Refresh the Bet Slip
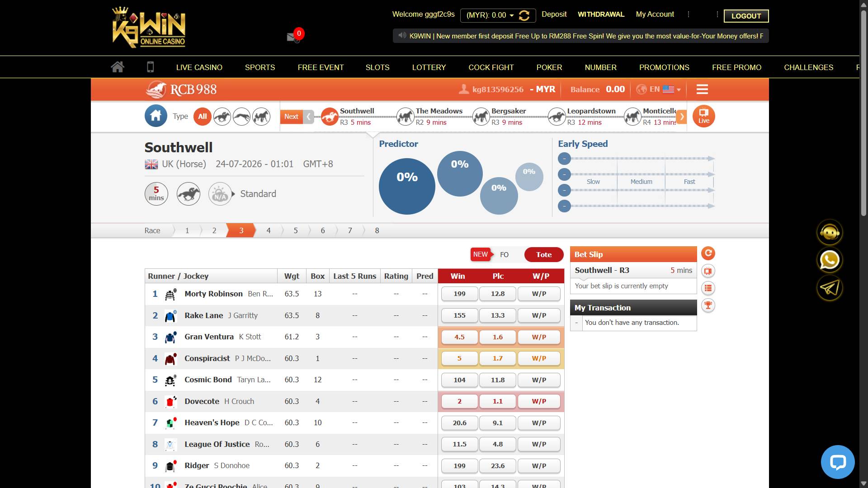This screenshot has height=488, width=868. click(708, 253)
